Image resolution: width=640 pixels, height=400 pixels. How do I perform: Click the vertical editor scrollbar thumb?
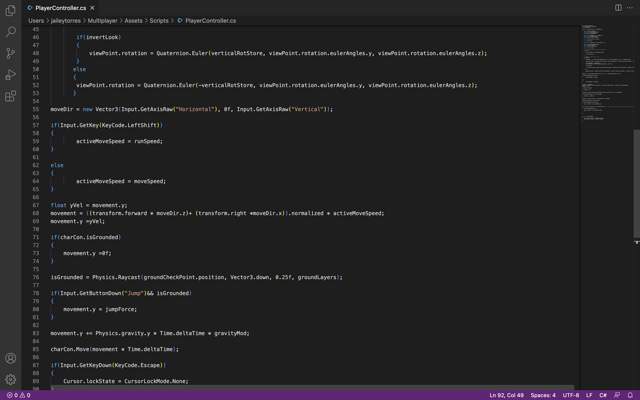(636, 184)
